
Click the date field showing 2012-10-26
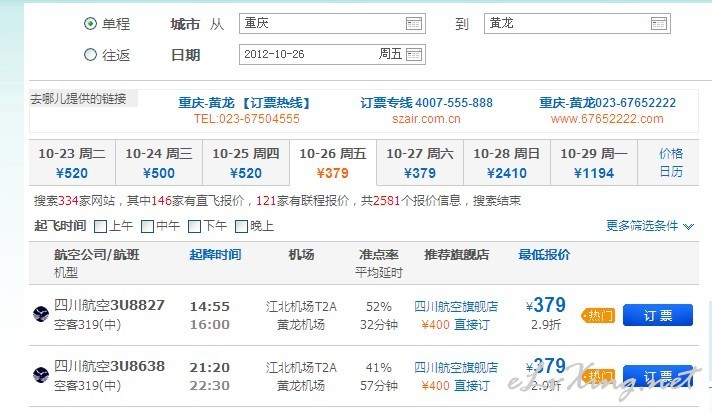332,54
